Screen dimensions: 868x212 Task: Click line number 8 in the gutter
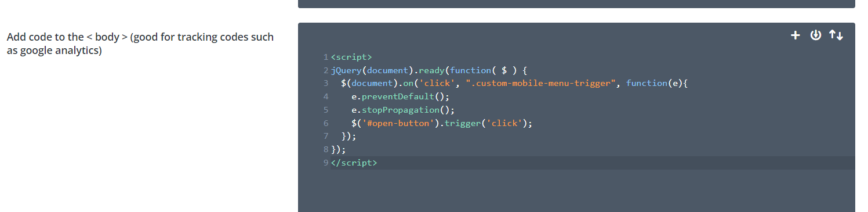[326, 150]
